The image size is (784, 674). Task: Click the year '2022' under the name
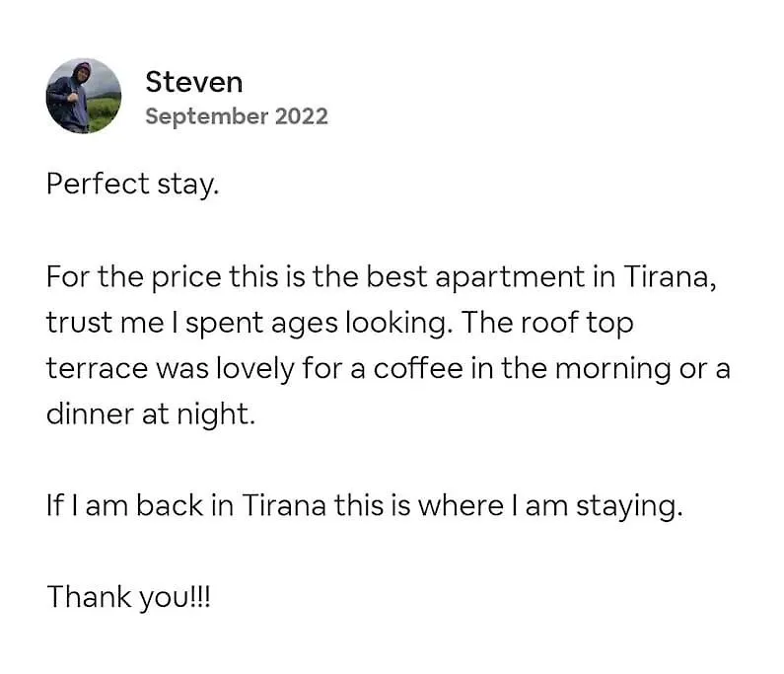click(x=301, y=116)
